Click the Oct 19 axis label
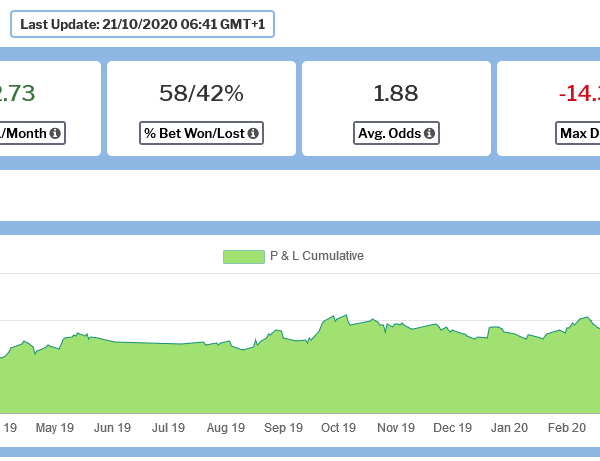The image size is (600, 461). tap(339, 427)
